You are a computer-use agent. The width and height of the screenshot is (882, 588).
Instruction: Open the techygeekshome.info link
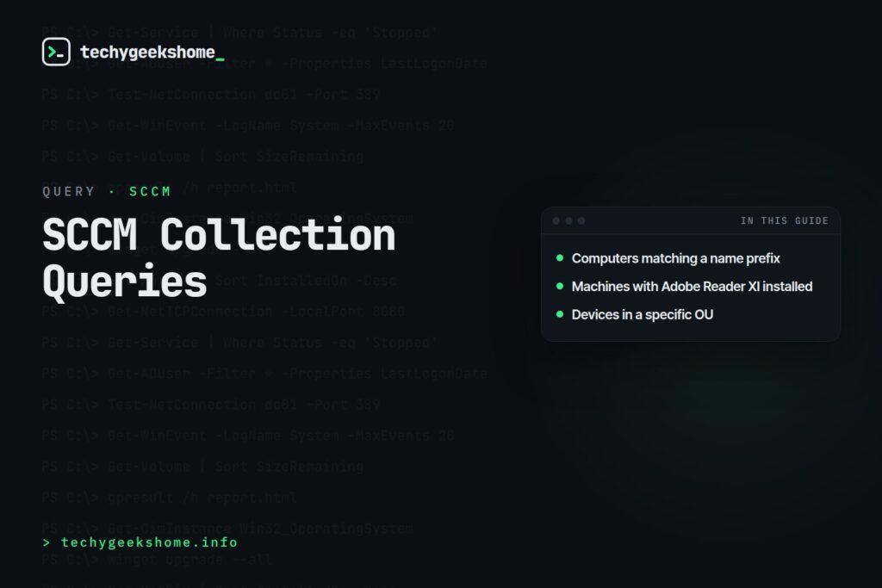click(149, 542)
